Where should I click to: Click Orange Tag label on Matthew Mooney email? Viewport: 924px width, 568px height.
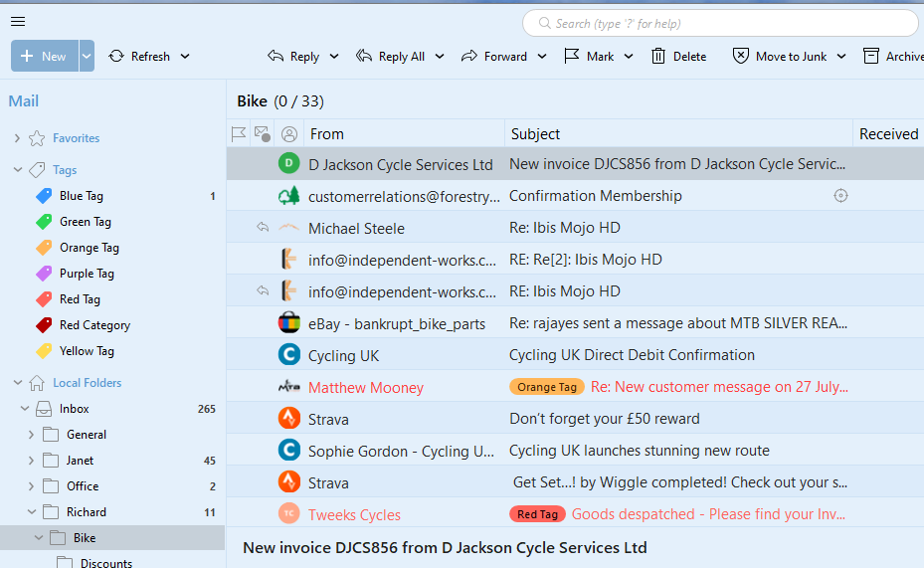pos(547,387)
